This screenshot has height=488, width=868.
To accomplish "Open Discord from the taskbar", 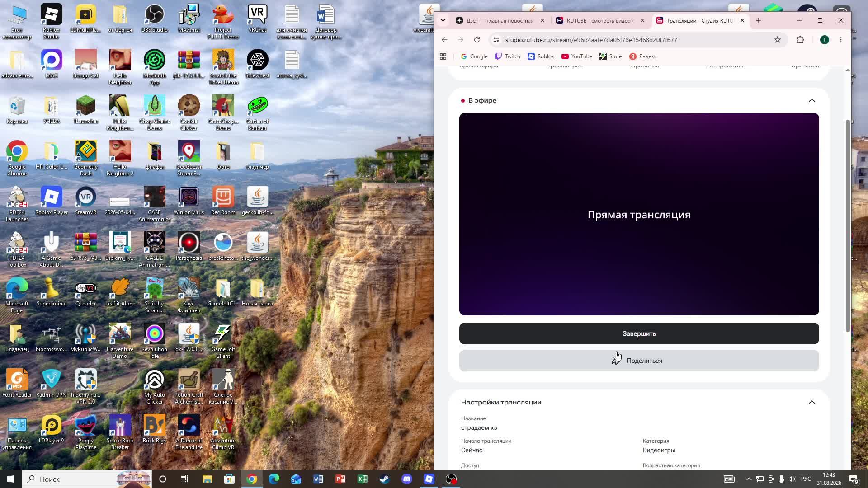I will (x=406, y=479).
